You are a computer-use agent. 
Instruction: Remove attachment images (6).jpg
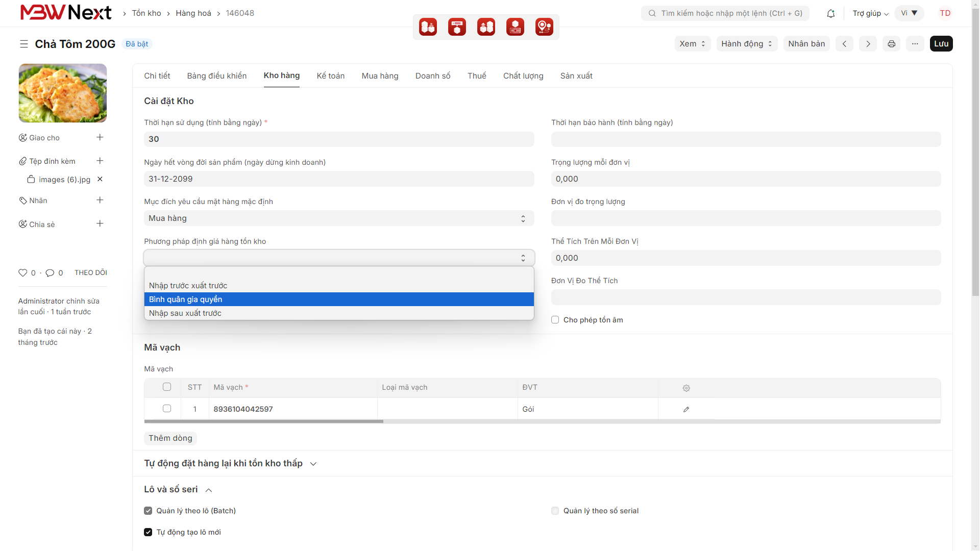[100, 179]
